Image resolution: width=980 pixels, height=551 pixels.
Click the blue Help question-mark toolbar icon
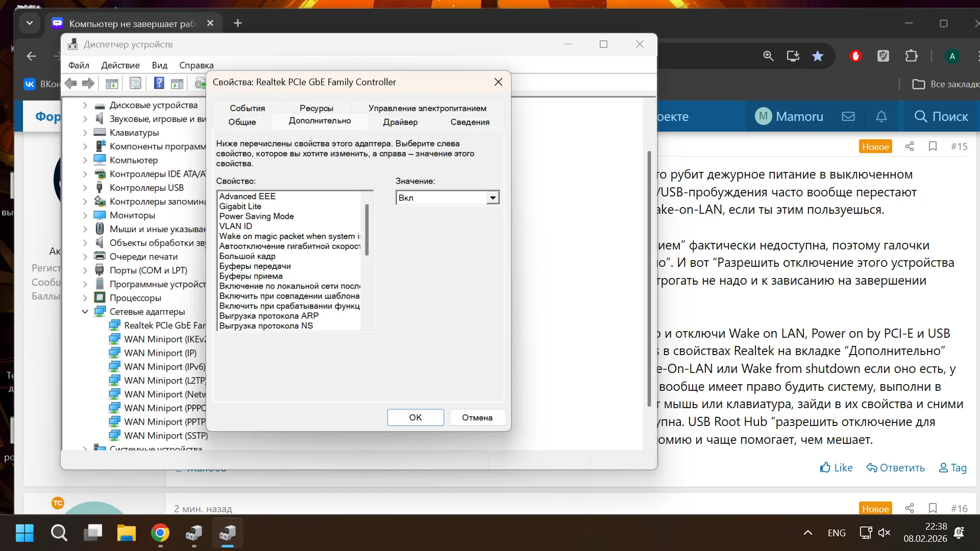coord(159,83)
